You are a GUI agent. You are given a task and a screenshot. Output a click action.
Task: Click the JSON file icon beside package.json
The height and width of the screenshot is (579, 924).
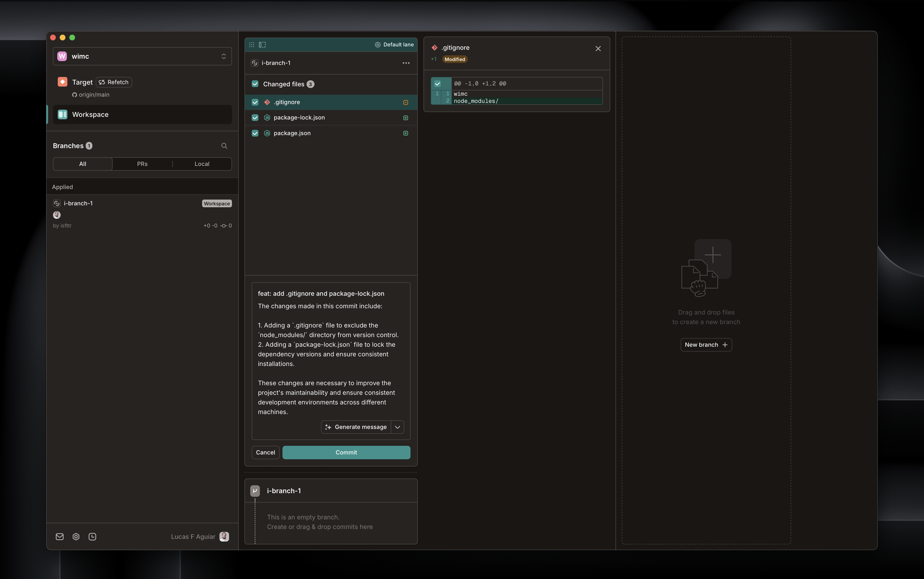click(267, 133)
